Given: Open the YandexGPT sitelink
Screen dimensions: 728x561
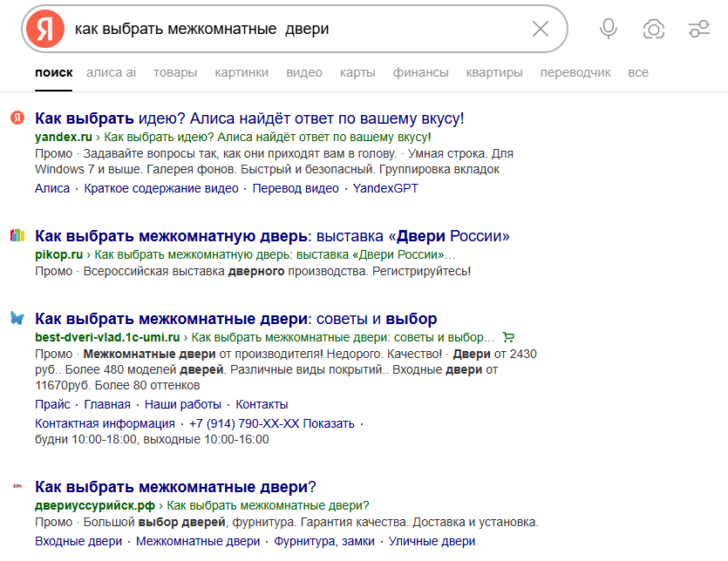Looking at the screenshot, I should (x=385, y=188).
